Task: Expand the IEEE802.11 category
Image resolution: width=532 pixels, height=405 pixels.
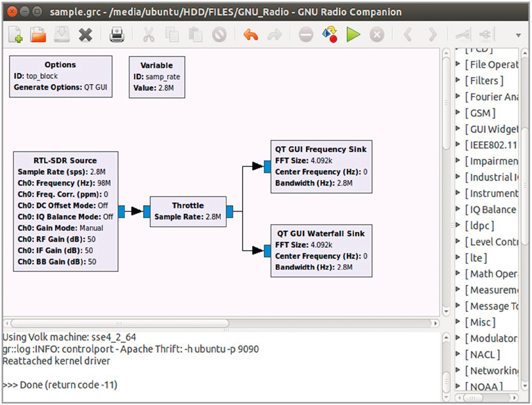Action: tap(458, 144)
